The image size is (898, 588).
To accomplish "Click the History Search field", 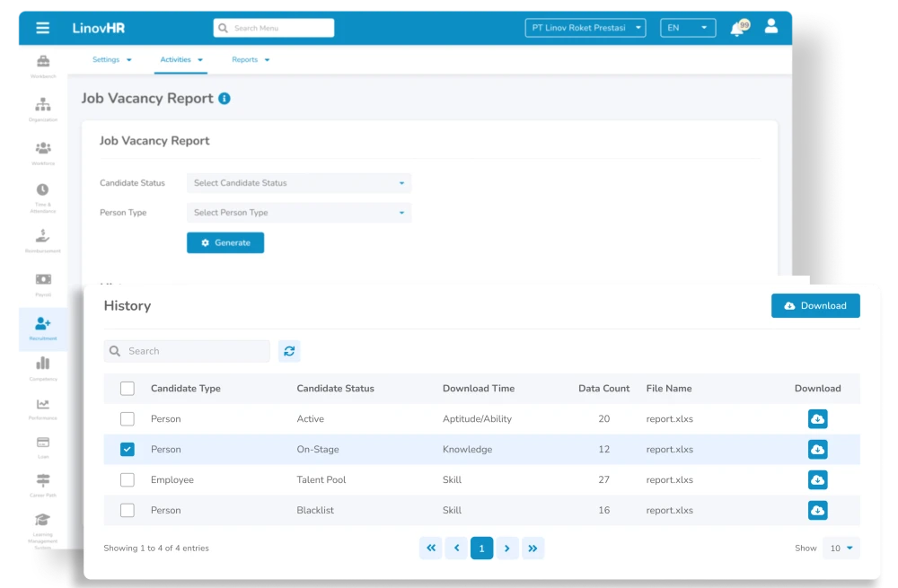I will pos(187,351).
